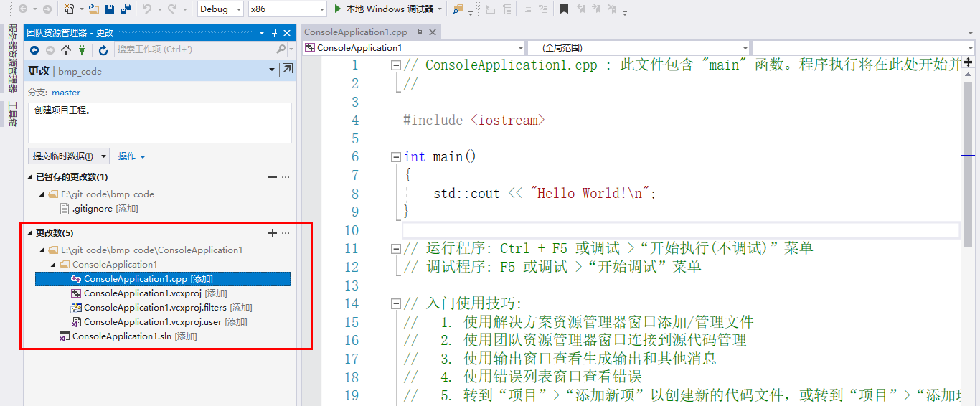
Task: Open the debugger target dropdown arrow
Action: pos(439,9)
